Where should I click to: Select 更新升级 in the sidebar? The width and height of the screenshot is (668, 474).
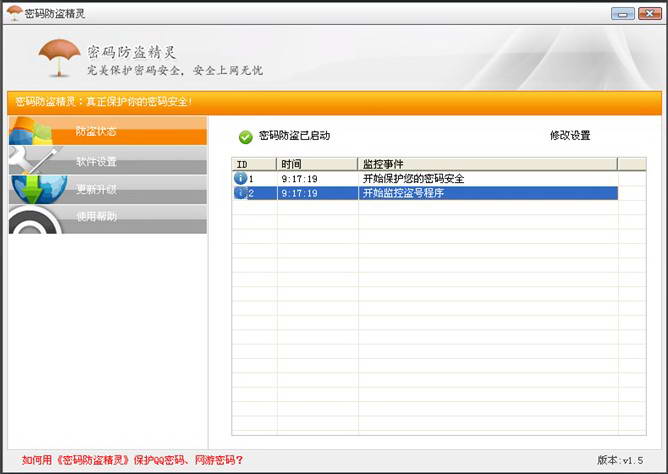click(x=97, y=189)
